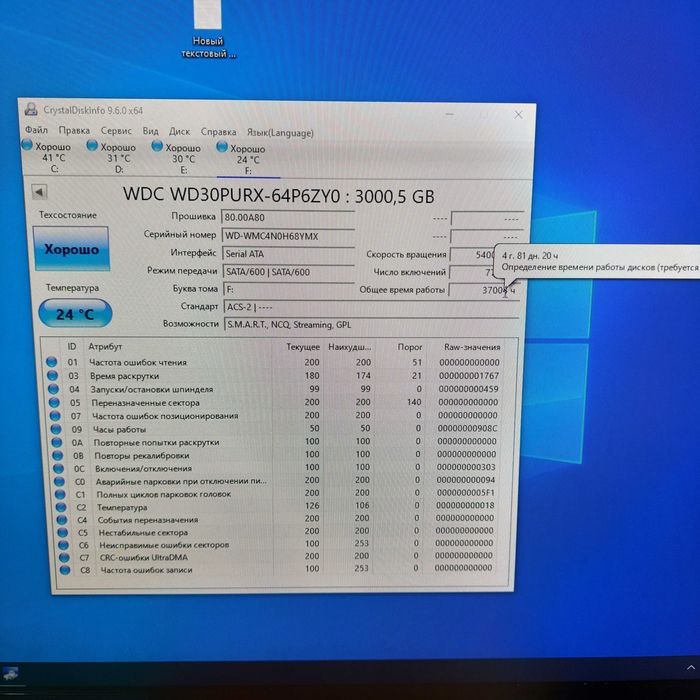
Task: Open the Правка menu
Action: (x=74, y=130)
